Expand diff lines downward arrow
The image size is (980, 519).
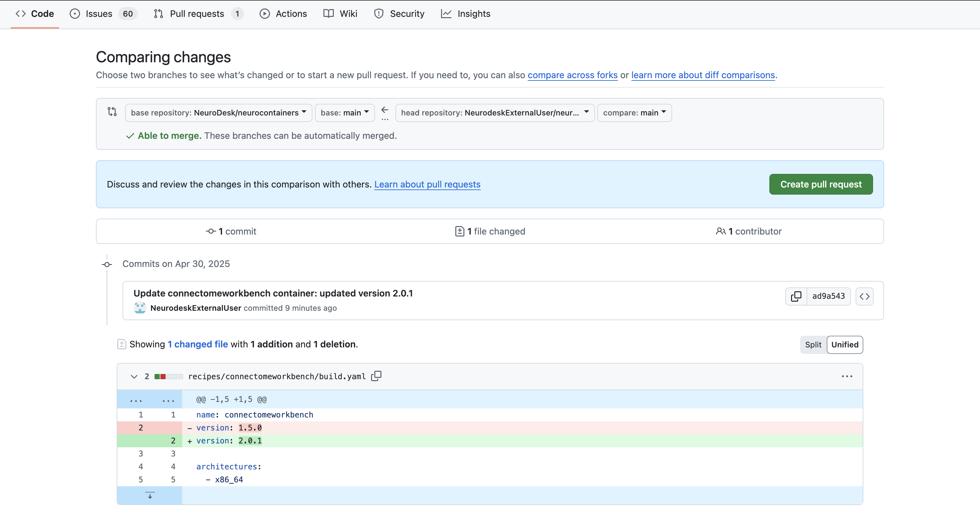[x=150, y=495]
